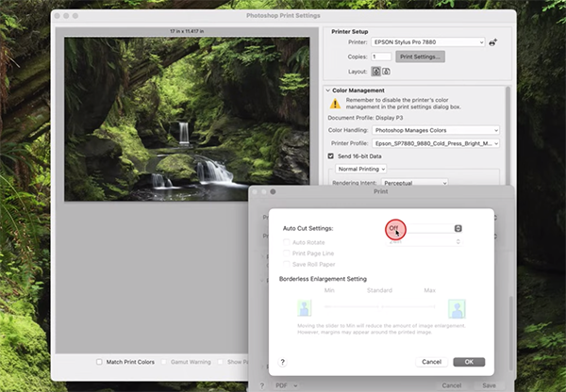Viewport: 566px width, 392px height.
Task: Enable Save Roll Paper checkbox
Action: tap(286, 265)
